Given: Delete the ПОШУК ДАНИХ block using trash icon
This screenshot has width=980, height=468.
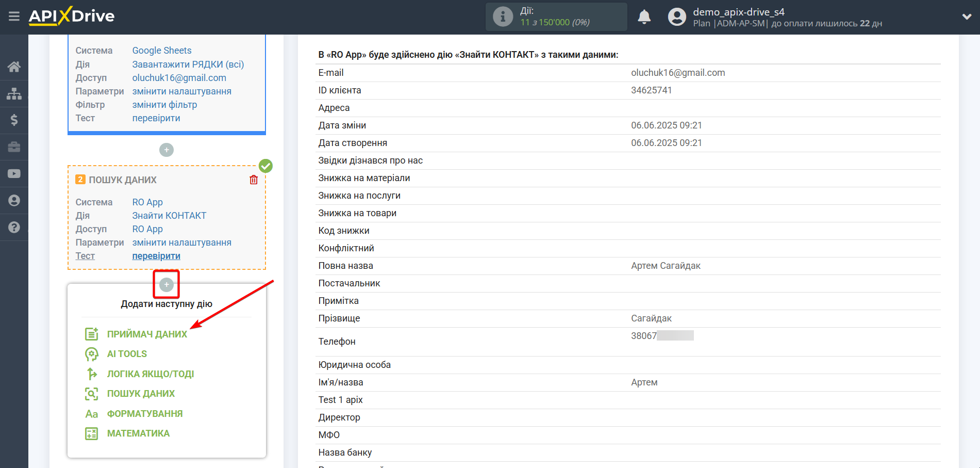Looking at the screenshot, I should [253, 180].
